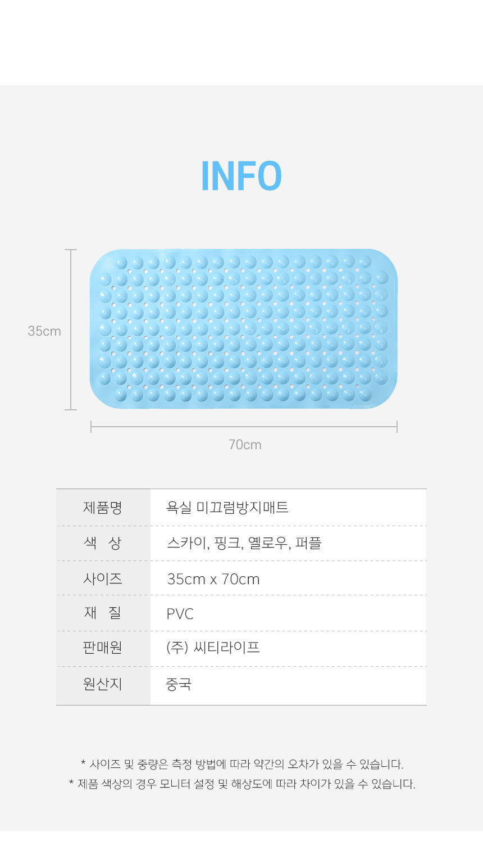Select the 사이즈 header cell
Screen dimensions: 483x868
[103, 578]
